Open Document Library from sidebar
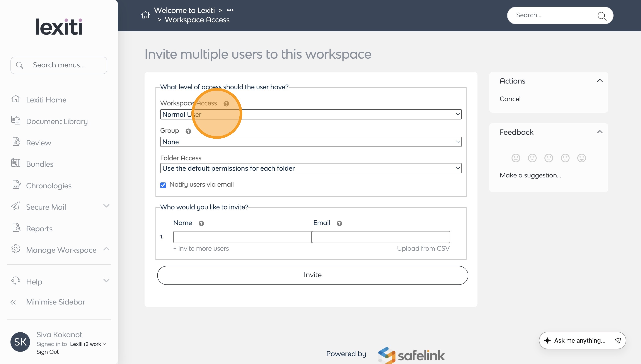 57,121
